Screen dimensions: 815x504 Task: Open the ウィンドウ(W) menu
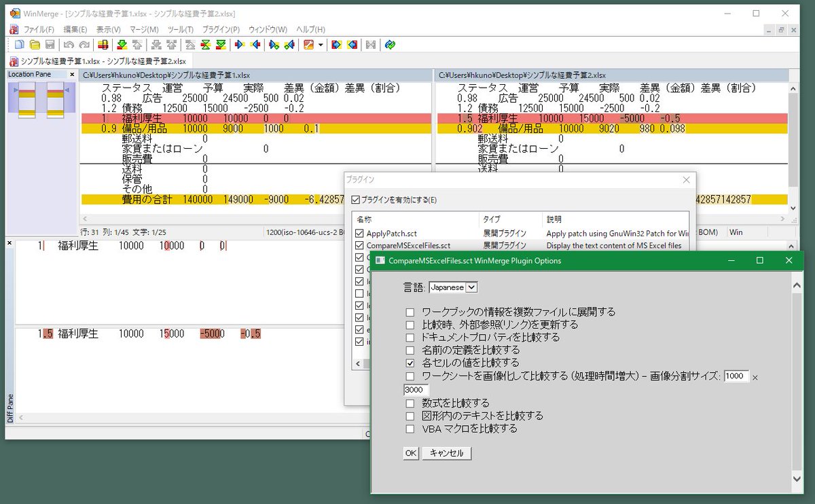(x=268, y=30)
